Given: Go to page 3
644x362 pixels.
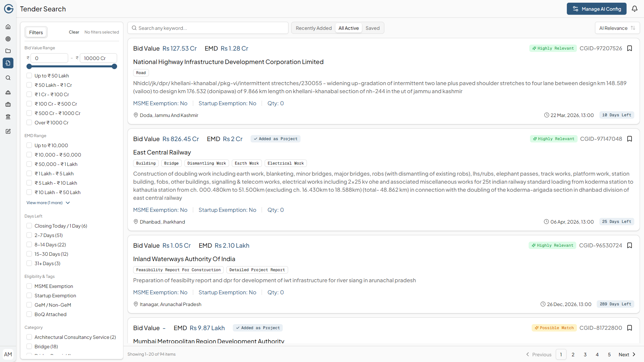Looking at the screenshot, I should [x=585, y=354].
